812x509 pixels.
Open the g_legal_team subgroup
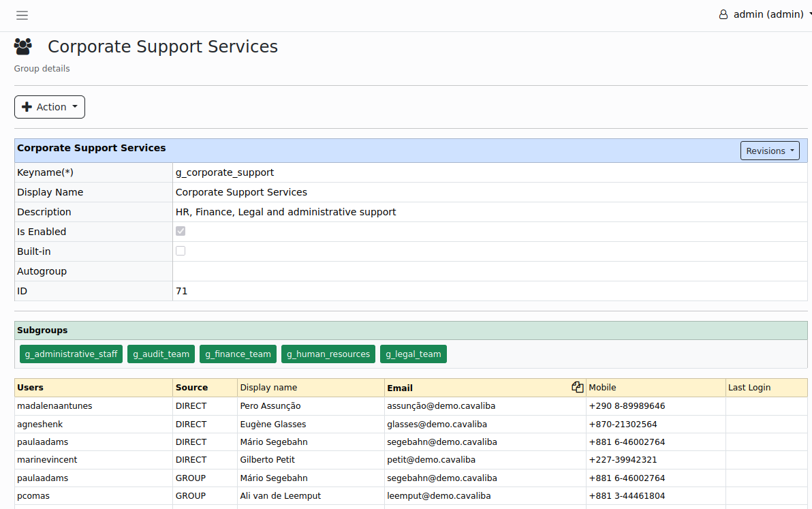[x=413, y=354]
